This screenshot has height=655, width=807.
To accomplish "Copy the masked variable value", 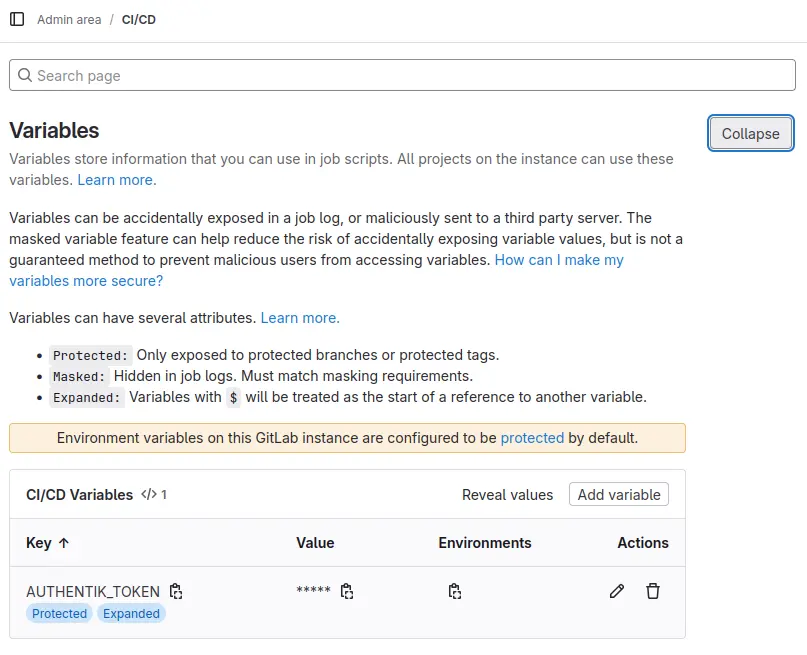I will pyautogui.click(x=347, y=591).
